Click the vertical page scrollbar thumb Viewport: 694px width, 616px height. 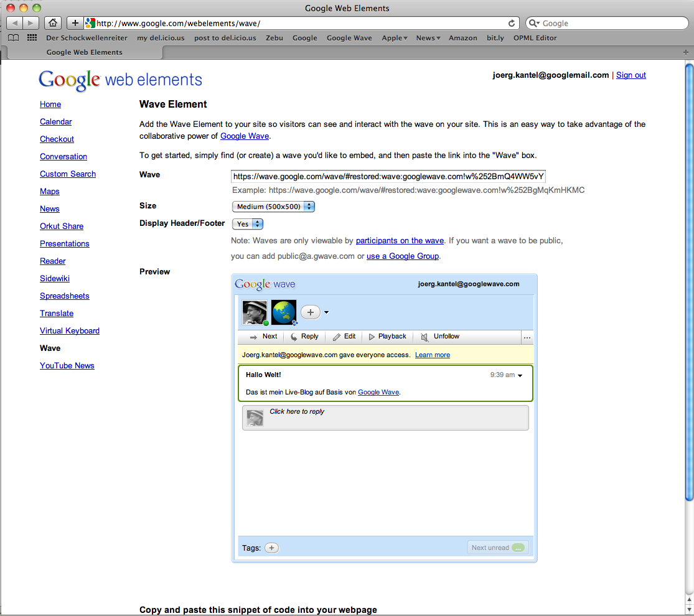coord(689,282)
